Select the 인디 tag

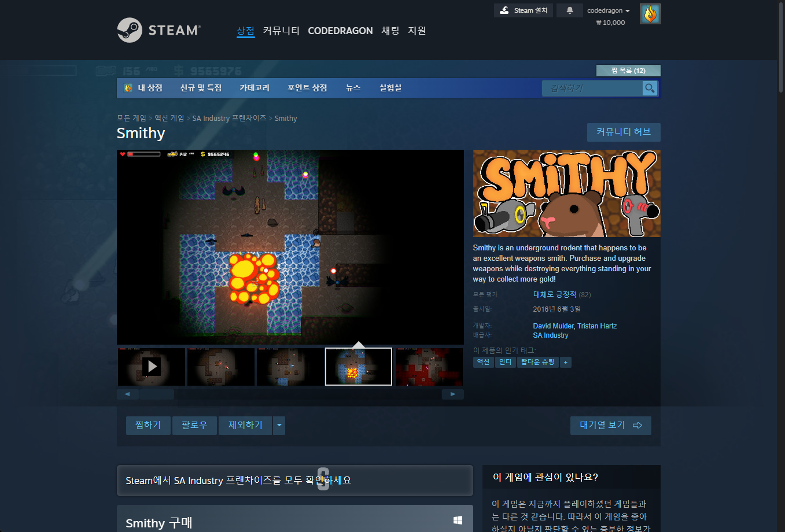point(506,362)
